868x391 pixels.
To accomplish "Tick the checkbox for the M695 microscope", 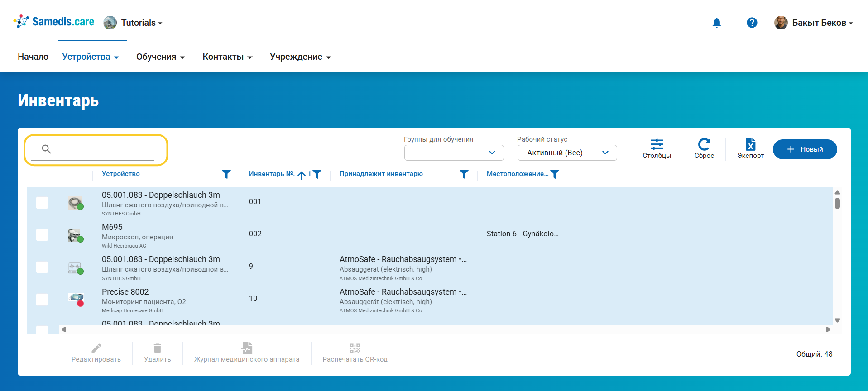I will [42, 235].
